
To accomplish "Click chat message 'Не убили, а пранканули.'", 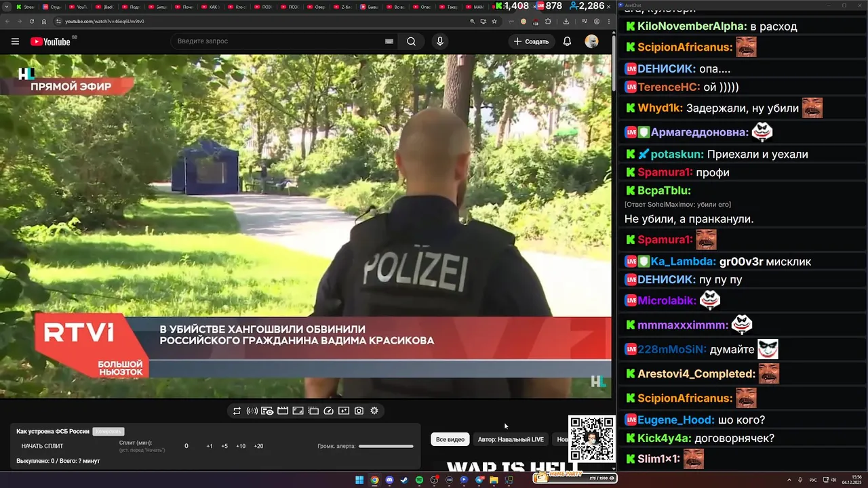I will coord(689,219).
